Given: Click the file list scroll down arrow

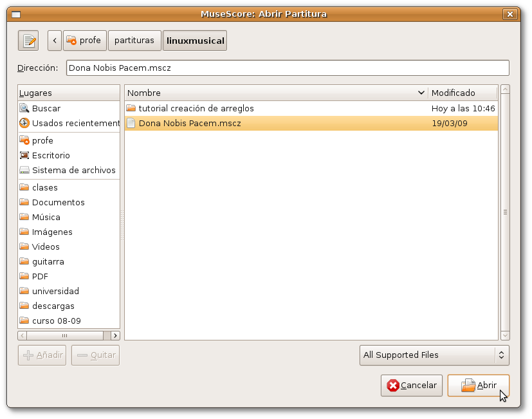Looking at the screenshot, I should coord(505,335).
